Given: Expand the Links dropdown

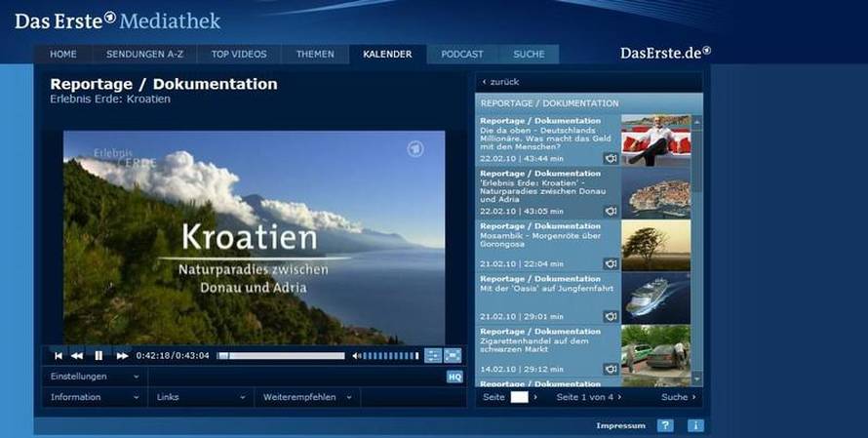Looking at the screenshot, I should pos(201,397).
